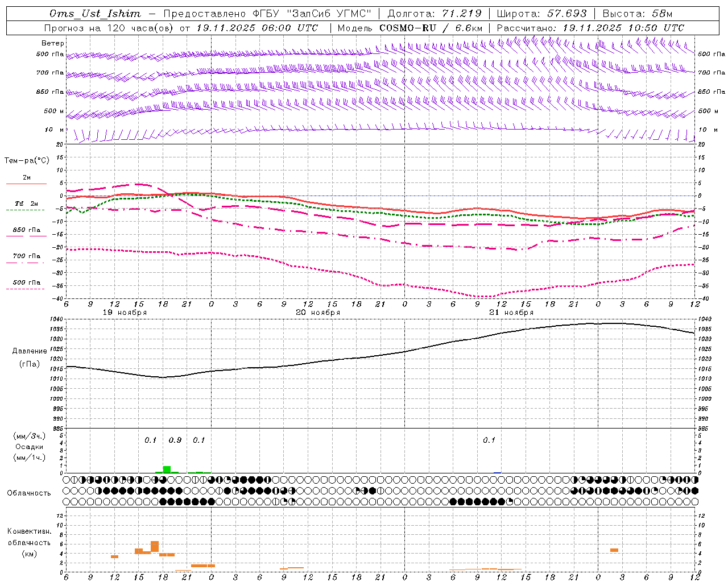Click the left 500 м wind level label
The width and height of the screenshot is (728, 582).
point(54,111)
